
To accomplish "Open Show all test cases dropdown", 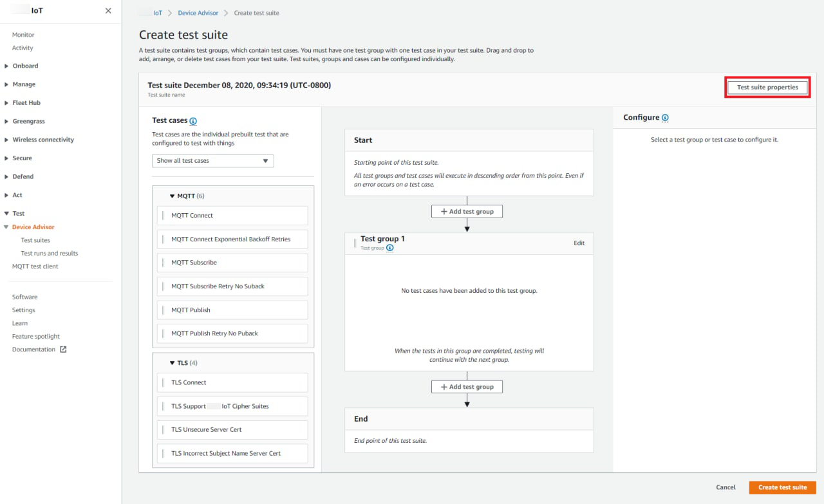I will (x=213, y=161).
